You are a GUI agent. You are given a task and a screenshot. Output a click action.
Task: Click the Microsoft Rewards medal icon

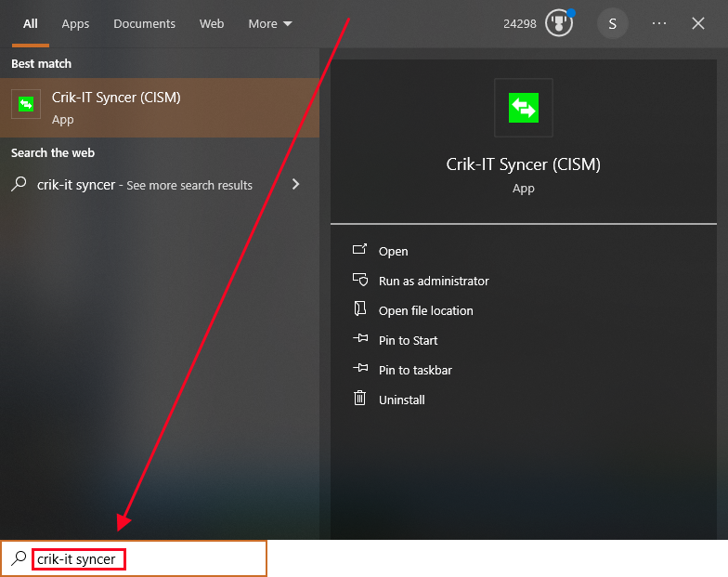559,23
